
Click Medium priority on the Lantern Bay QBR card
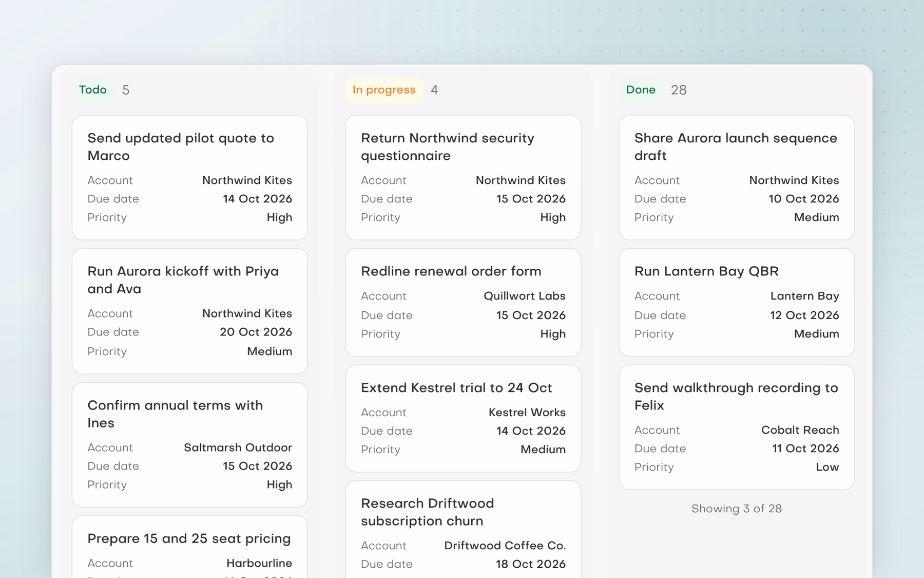click(816, 334)
